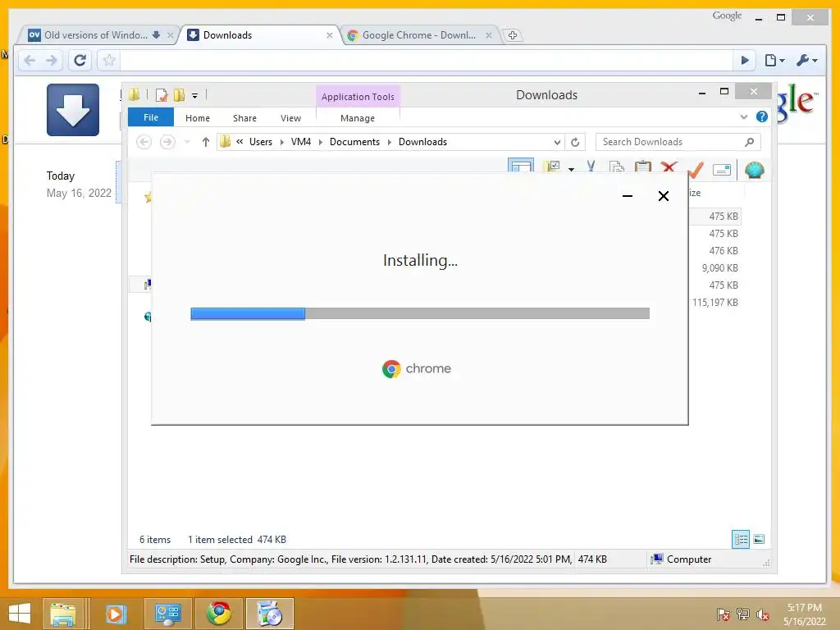Image resolution: width=840 pixels, height=630 pixels.
Task: Toggle the preview pane layout button
Action: (x=521, y=166)
